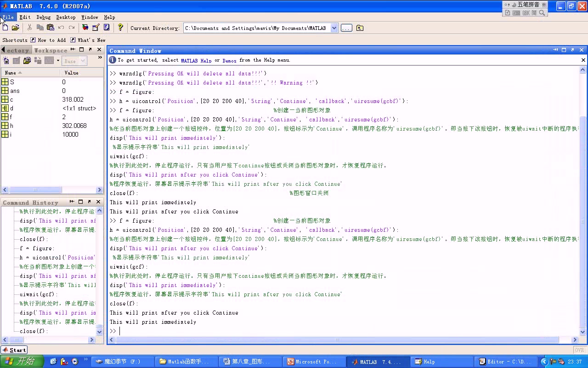
Task: Undock the Command Window panel
Action: pos(572,50)
